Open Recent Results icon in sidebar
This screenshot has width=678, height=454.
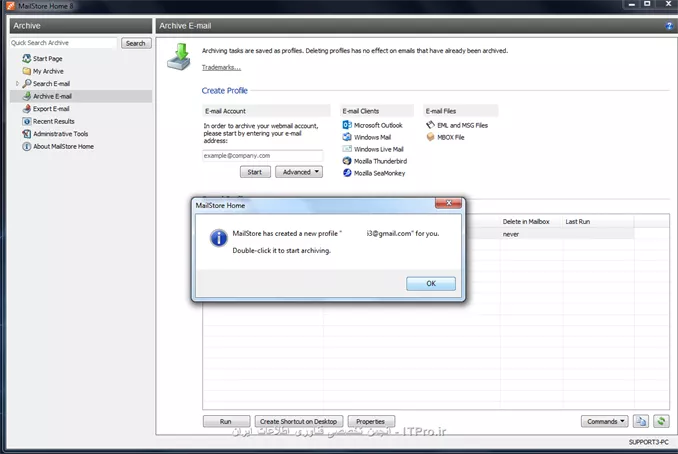(x=27, y=121)
